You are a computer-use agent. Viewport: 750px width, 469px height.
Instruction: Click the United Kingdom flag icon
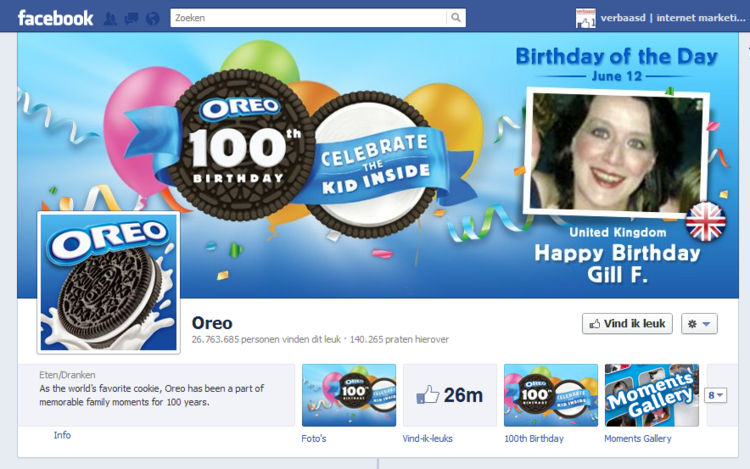tap(706, 221)
